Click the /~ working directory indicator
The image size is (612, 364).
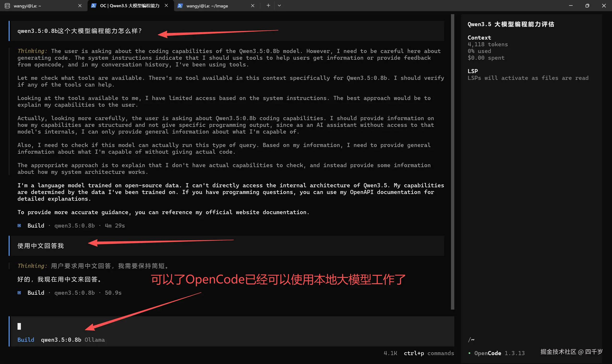pyautogui.click(x=471, y=340)
